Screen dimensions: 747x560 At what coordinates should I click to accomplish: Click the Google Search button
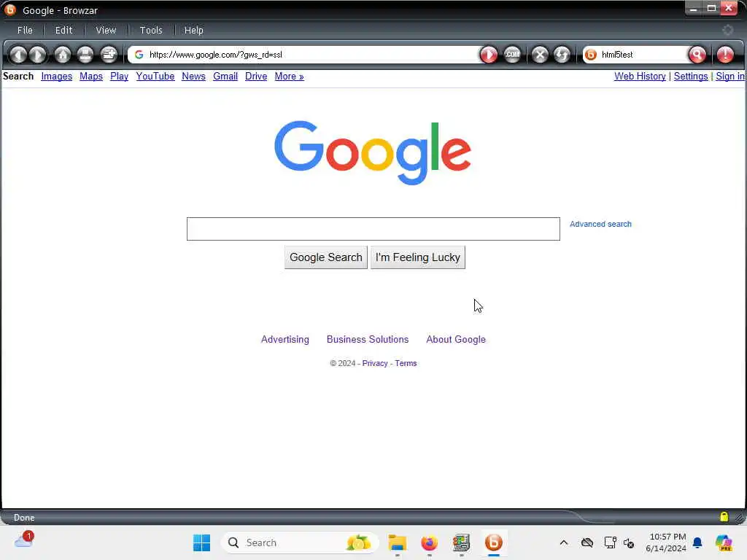click(x=326, y=257)
